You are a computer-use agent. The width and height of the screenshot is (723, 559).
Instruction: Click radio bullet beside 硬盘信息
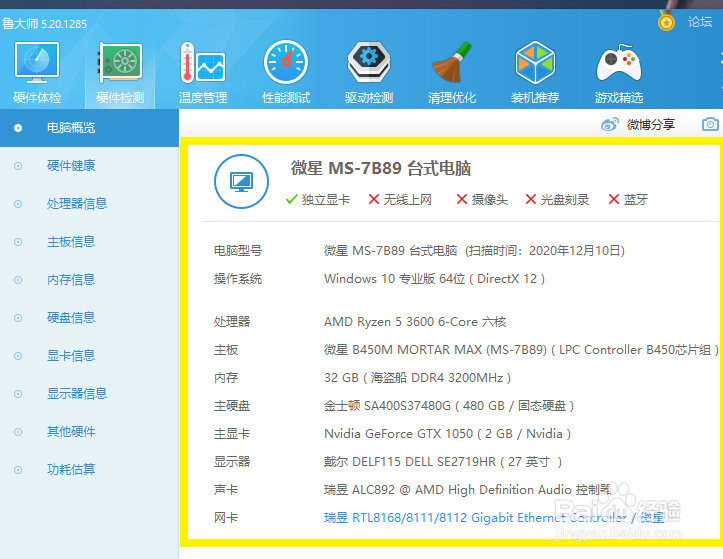(x=18, y=318)
